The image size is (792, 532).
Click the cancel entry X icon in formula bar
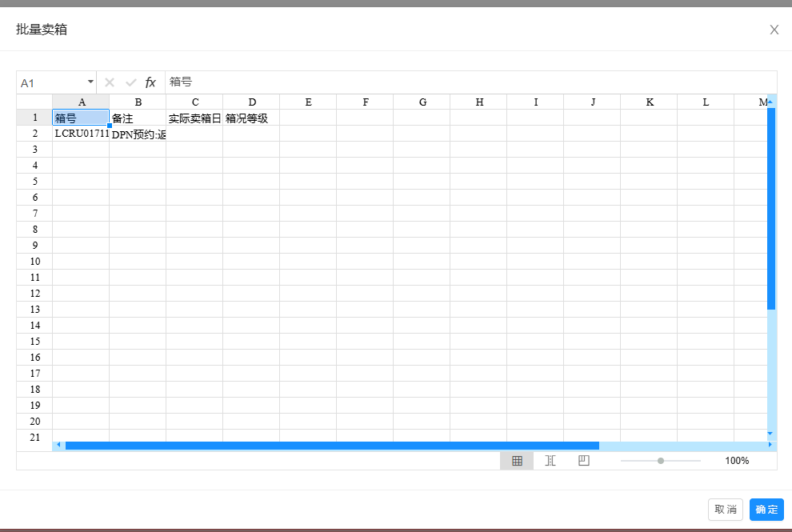(x=110, y=82)
